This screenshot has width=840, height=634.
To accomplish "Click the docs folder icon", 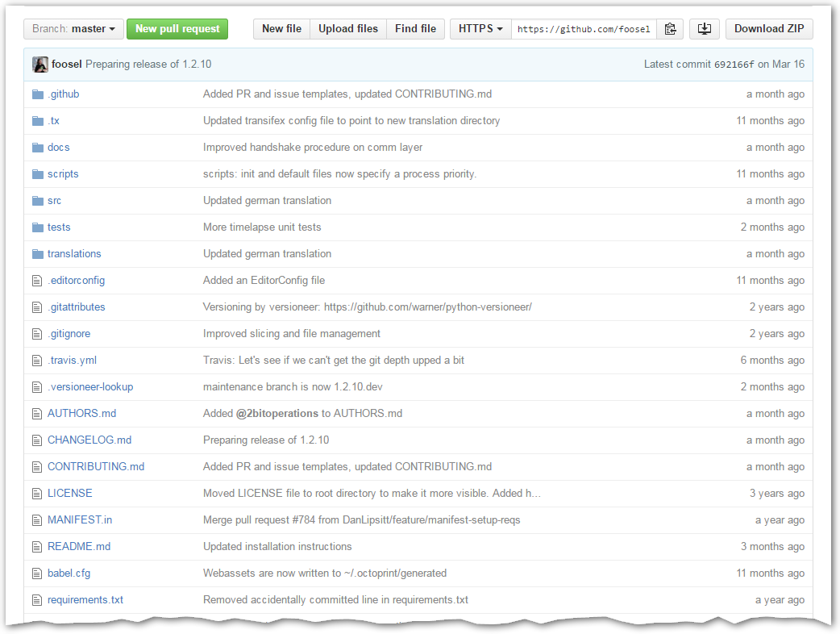I will (37, 147).
